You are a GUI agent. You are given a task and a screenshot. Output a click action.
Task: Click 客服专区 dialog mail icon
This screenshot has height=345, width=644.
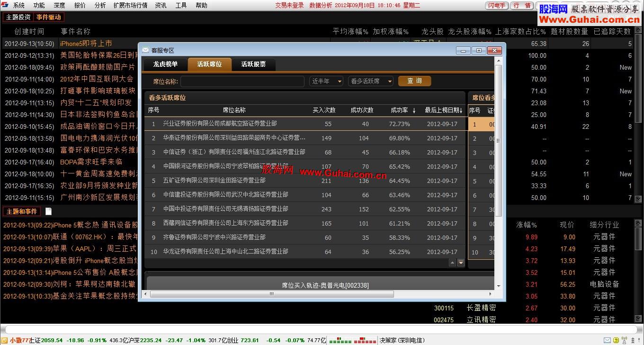(x=145, y=50)
